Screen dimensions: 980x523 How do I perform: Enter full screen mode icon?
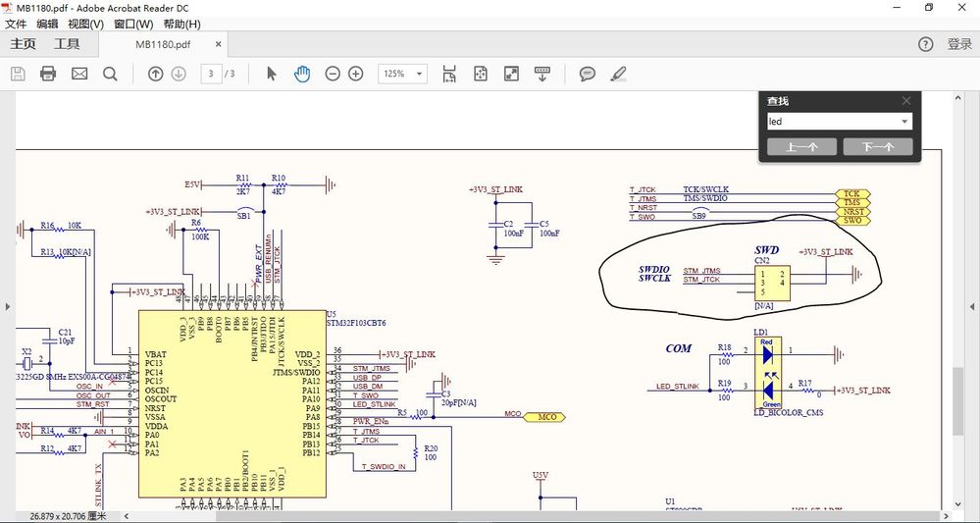[x=511, y=74]
